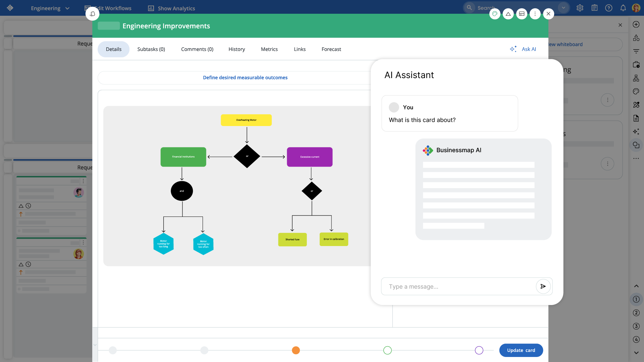Select the purple workflow step circle
This screenshot has height=362, width=644.
click(x=479, y=350)
